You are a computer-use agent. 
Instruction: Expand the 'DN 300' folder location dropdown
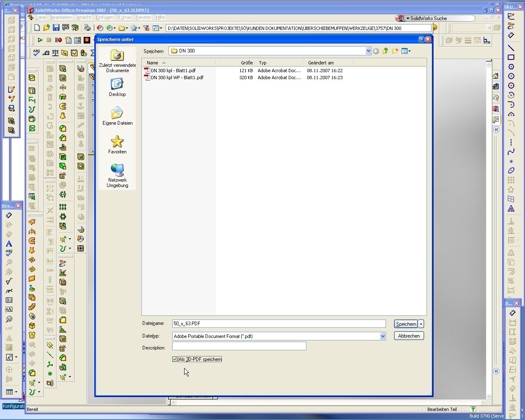coord(368,51)
